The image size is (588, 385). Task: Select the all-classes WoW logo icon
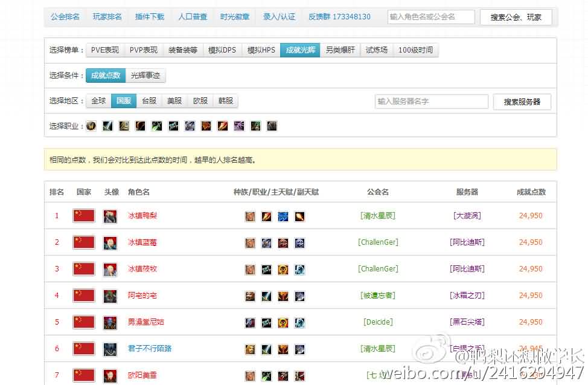pyautogui.click(x=91, y=126)
